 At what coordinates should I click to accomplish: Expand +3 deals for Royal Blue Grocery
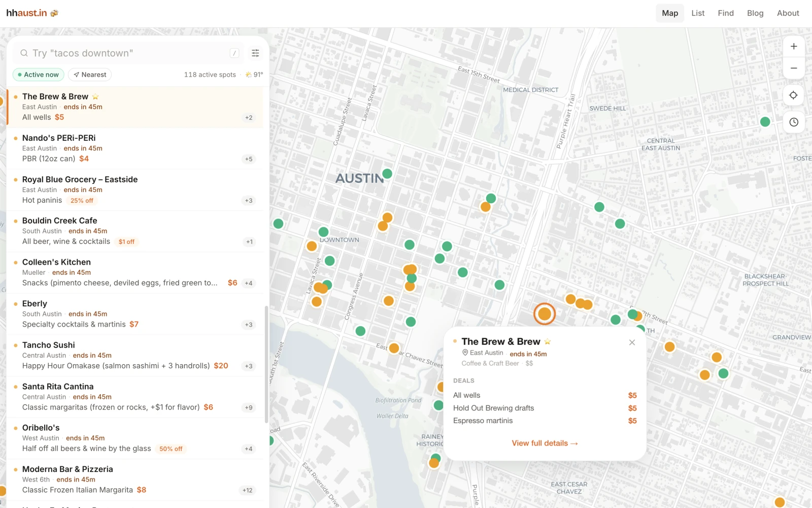(249, 201)
